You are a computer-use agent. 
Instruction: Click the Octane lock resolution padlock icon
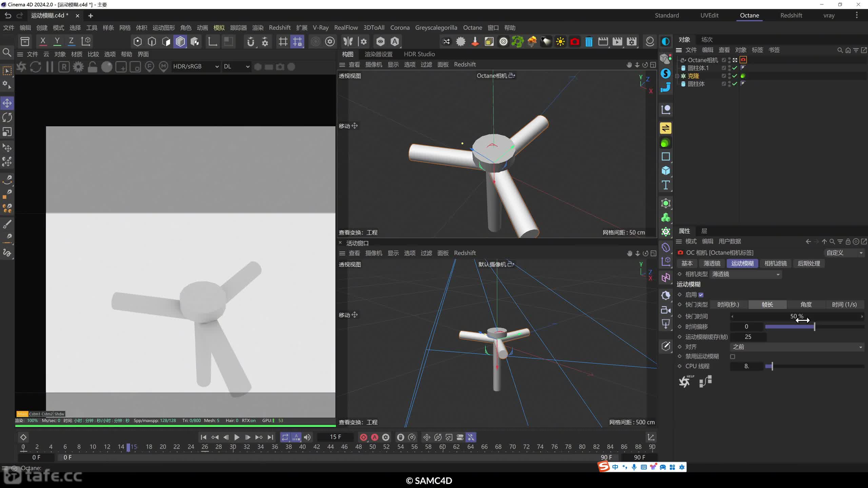pyautogui.click(x=92, y=67)
